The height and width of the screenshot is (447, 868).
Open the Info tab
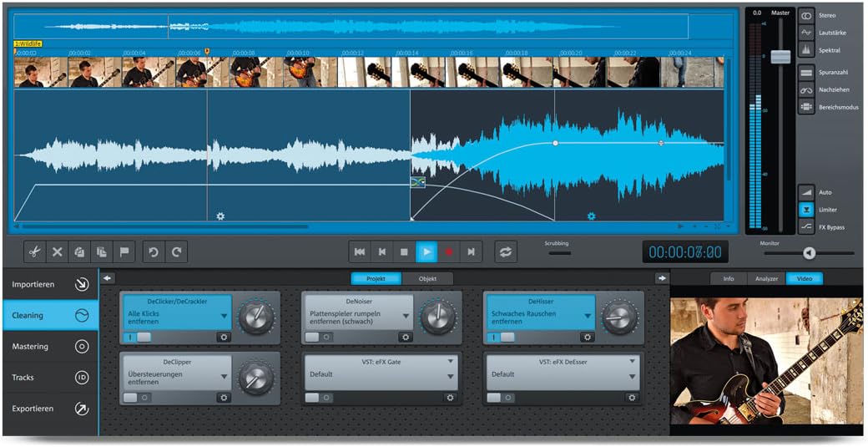click(729, 278)
